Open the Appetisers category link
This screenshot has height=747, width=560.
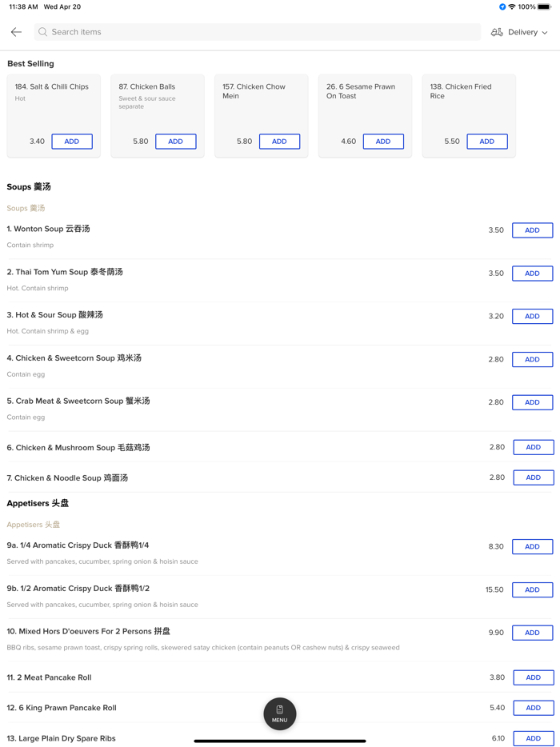point(34,525)
